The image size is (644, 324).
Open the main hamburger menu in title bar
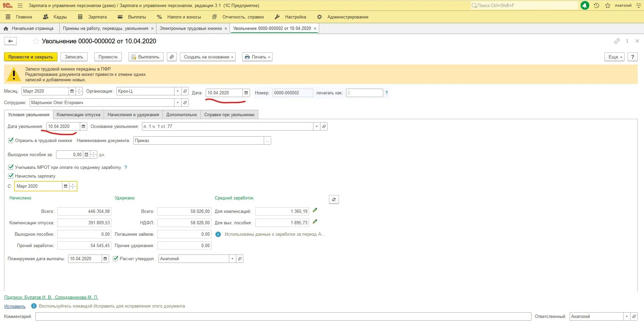pos(20,6)
